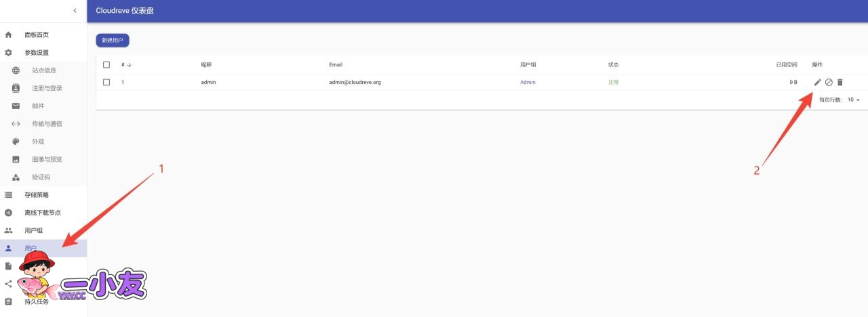Toggle the select-all checkbox in table header

click(106, 65)
